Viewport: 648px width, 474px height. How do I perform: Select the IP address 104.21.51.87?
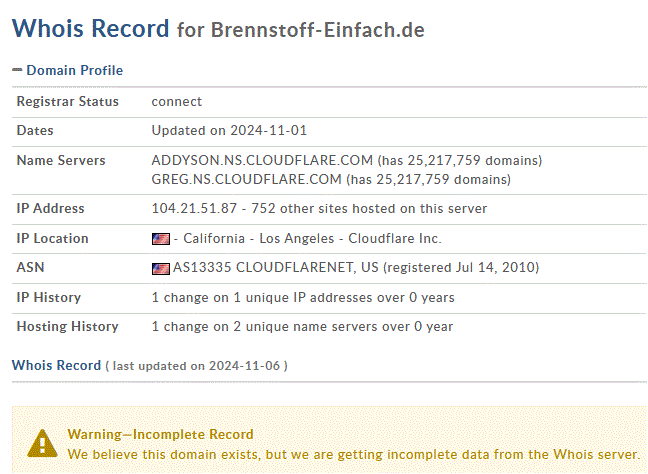pyautogui.click(x=194, y=208)
